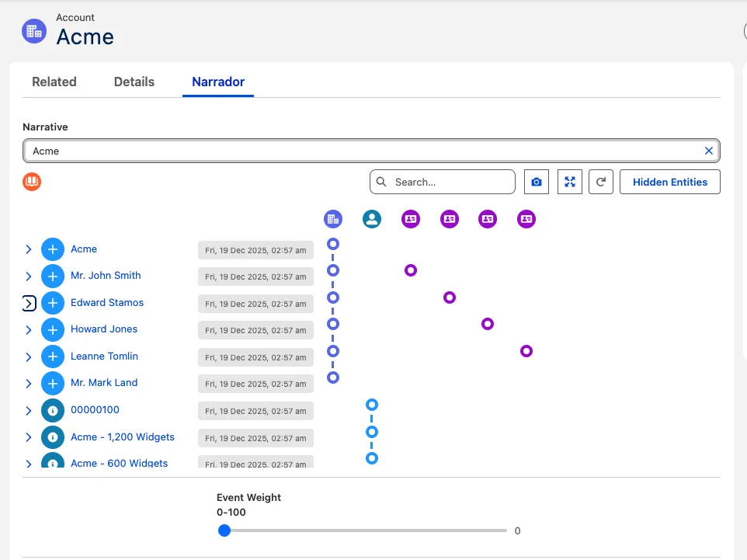Image resolution: width=747 pixels, height=560 pixels.
Task: Open the Hidden Entities panel
Action: (670, 182)
